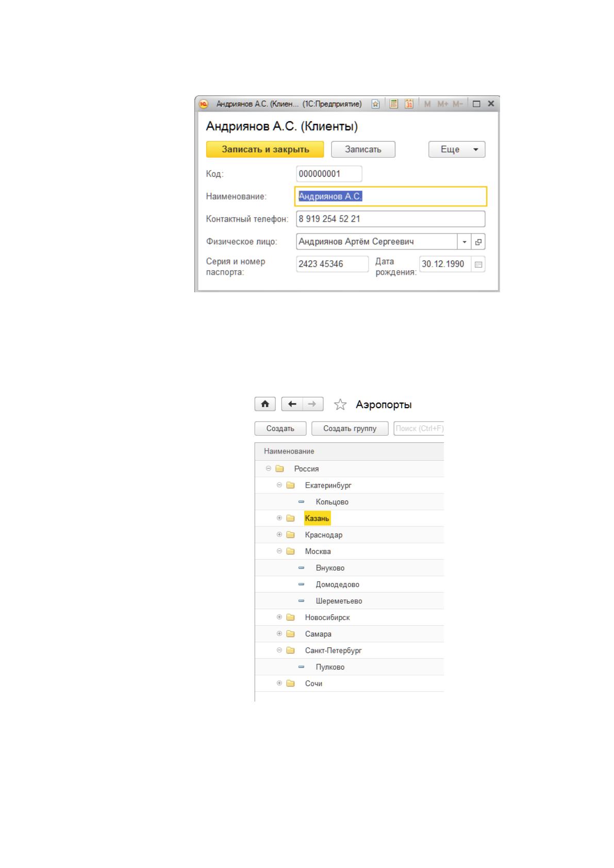Click the Поиск search field

pyautogui.click(x=419, y=428)
